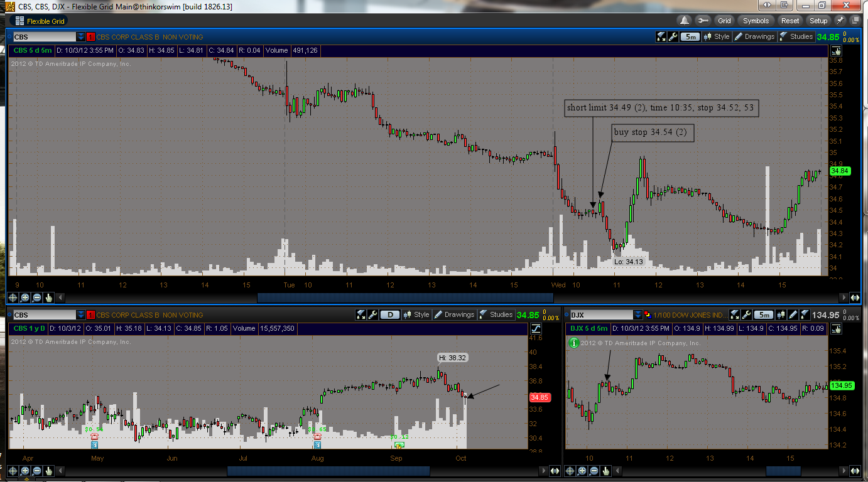Click the Reset button
The height and width of the screenshot is (482, 868).
(790, 21)
